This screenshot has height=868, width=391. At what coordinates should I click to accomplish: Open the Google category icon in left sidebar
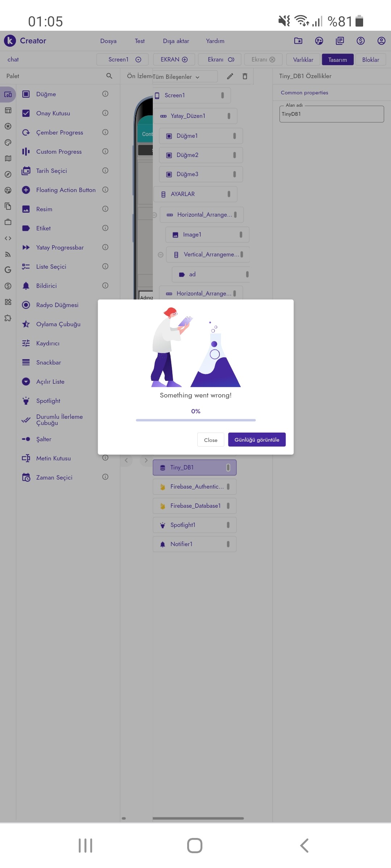click(x=8, y=270)
